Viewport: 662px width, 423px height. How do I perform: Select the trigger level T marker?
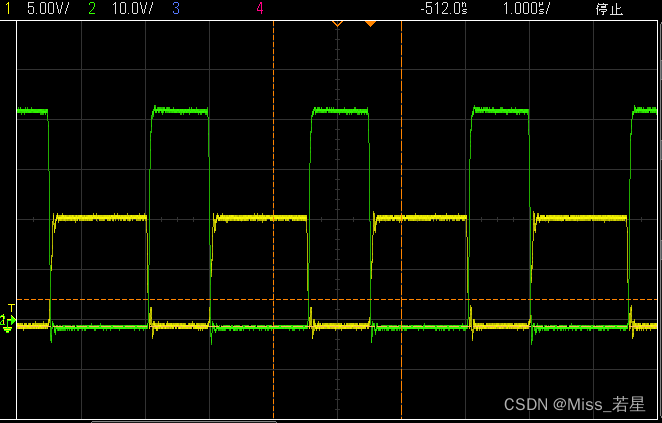coord(11,307)
